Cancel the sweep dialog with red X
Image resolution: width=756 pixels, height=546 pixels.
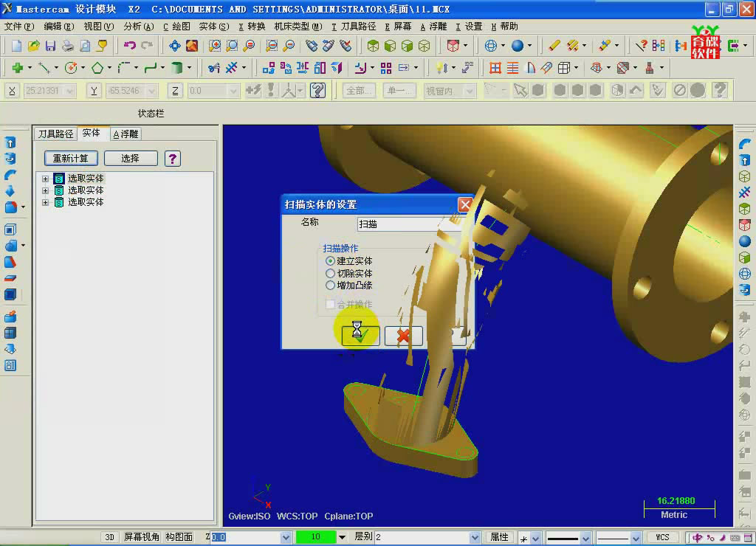pyautogui.click(x=404, y=336)
